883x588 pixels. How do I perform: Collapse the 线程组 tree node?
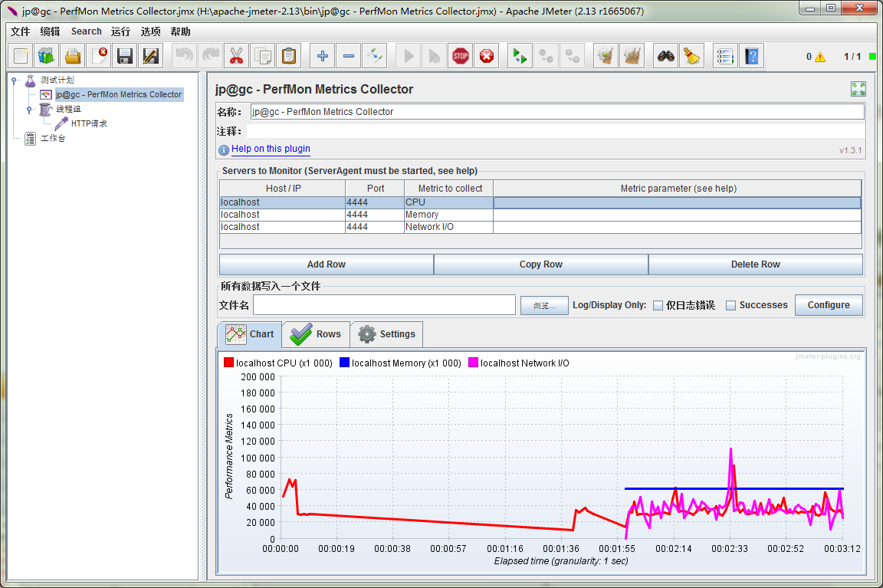[x=29, y=110]
